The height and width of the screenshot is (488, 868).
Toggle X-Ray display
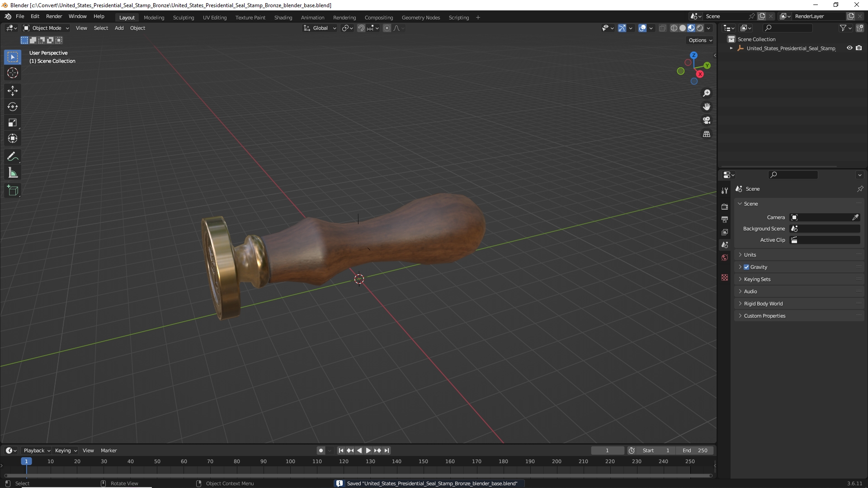pyautogui.click(x=662, y=28)
